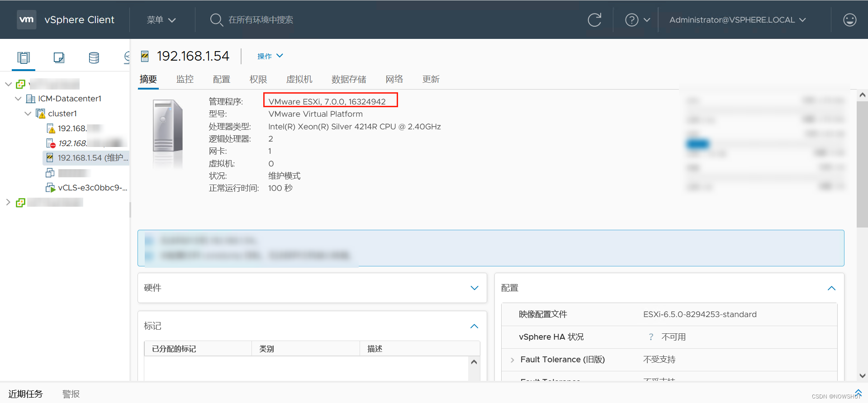Switch to the 更新 tab
The width and height of the screenshot is (868, 403).
tap(431, 79)
